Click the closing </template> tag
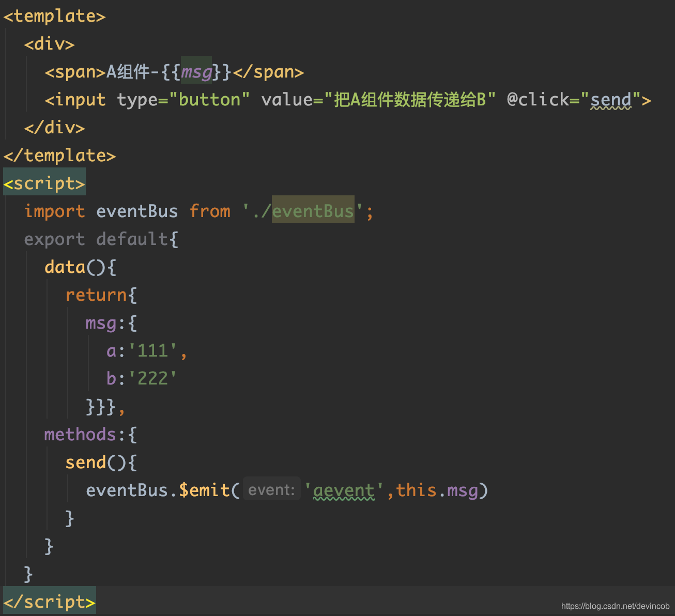The height and width of the screenshot is (616, 675). (x=59, y=156)
